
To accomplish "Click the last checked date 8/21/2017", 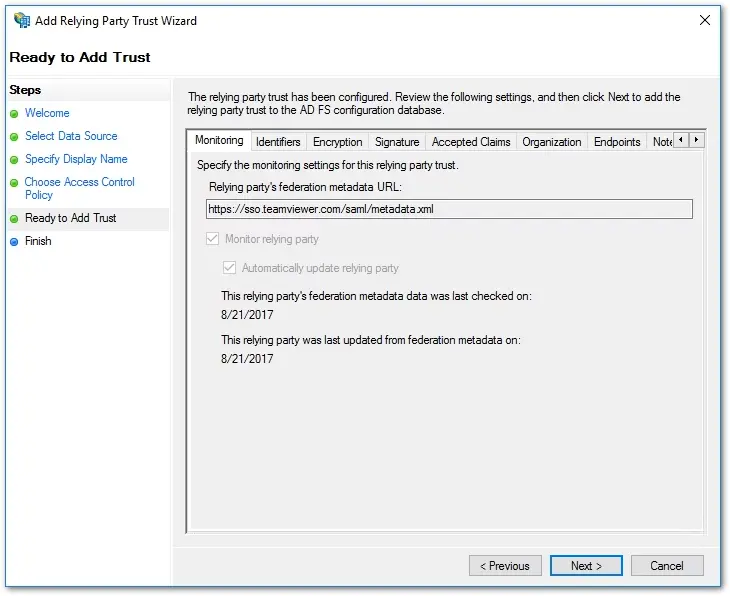I will 247,315.
